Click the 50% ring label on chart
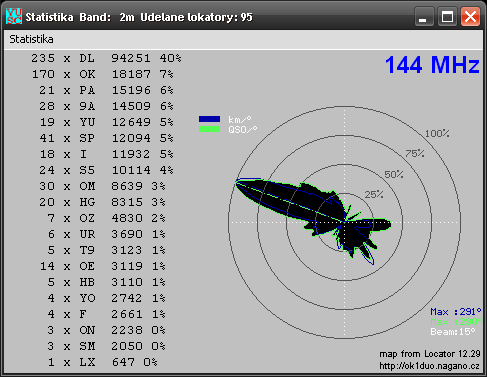The height and width of the screenshot is (377, 487). (x=394, y=174)
